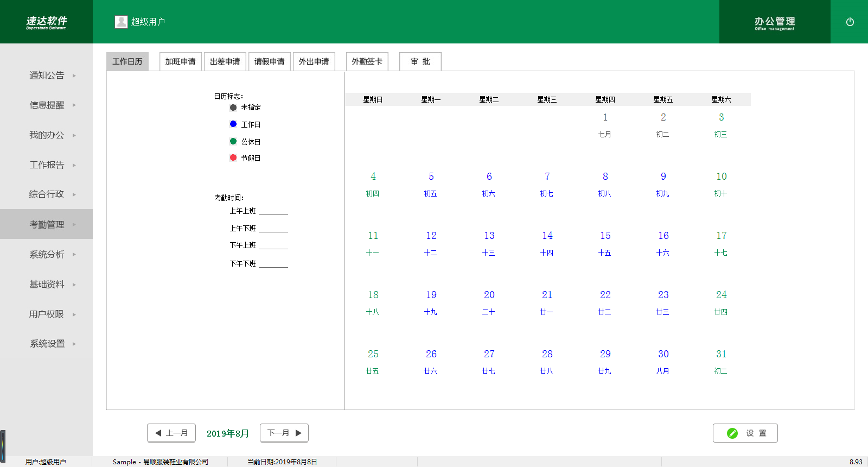Screen dimensions: 868x467
Task: Click the 办公管理 header button
Action: coord(775,22)
